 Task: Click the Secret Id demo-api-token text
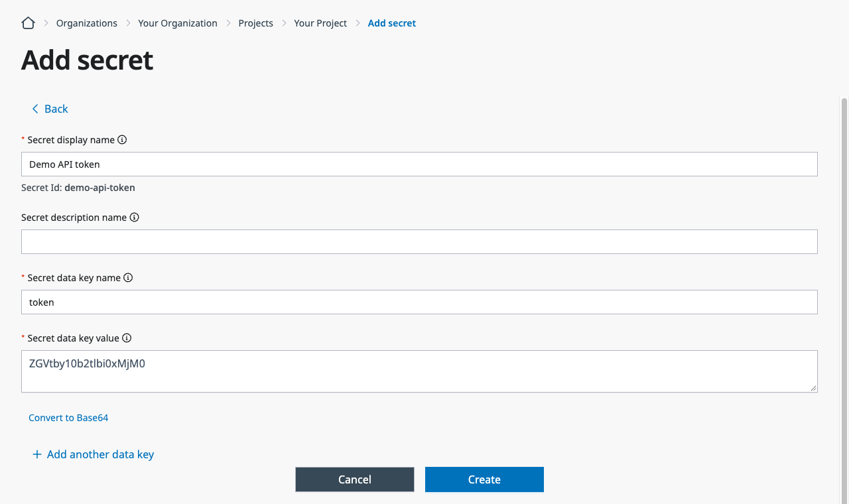[x=78, y=188]
